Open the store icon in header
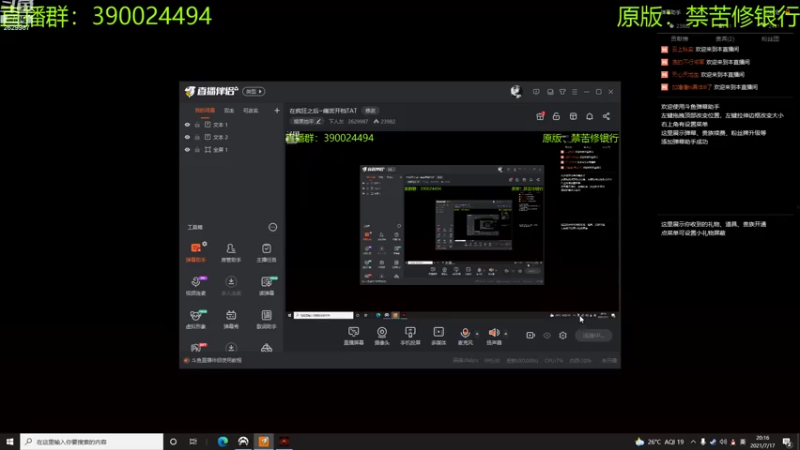The image size is (800, 450). point(573,116)
